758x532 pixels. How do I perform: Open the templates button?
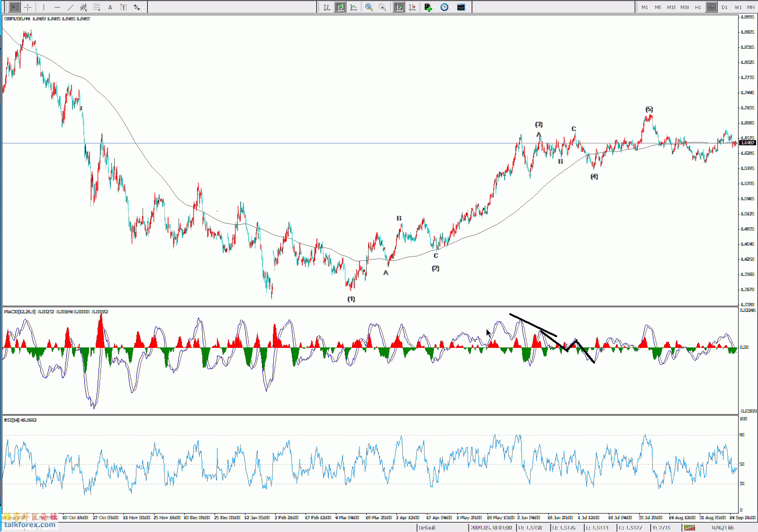(x=461, y=7)
